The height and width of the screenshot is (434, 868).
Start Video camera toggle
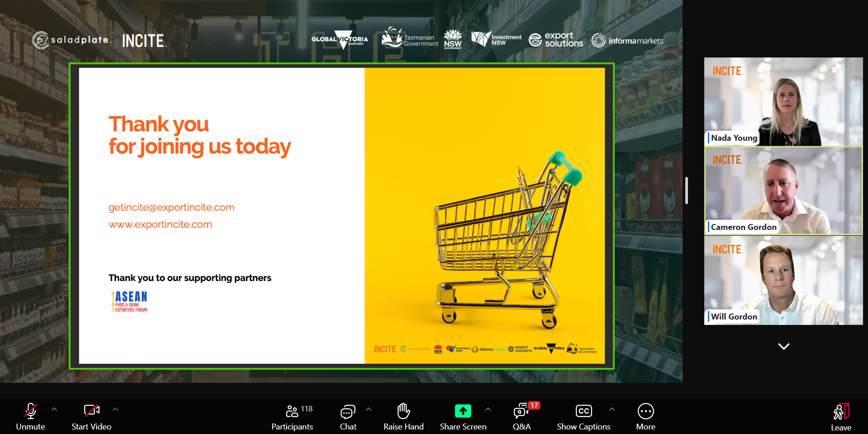point(91,416)
